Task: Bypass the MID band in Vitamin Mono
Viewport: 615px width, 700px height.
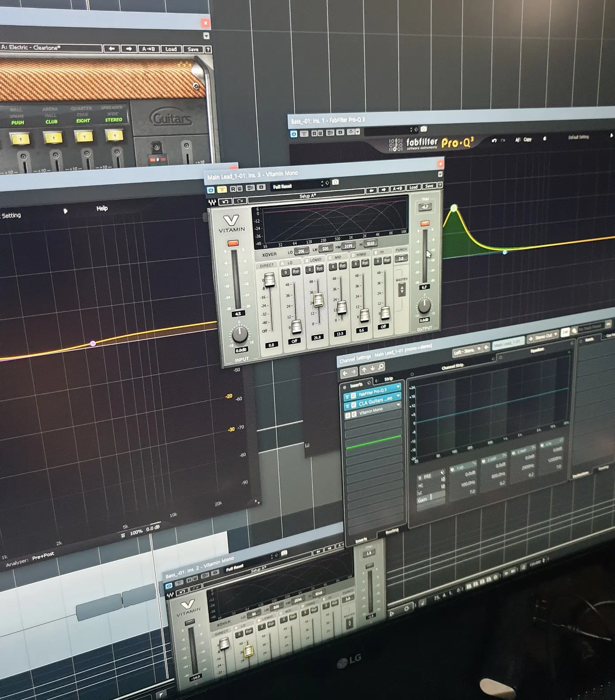Action: pyautogui.click(x=342, y=265)
